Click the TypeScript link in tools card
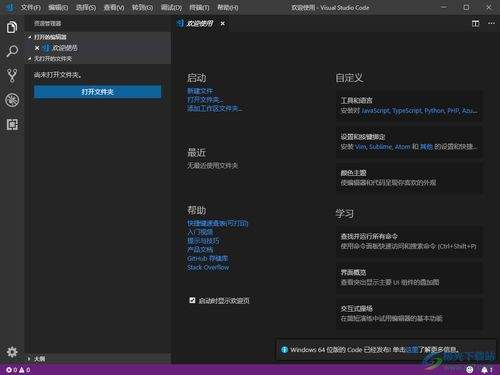 (407, 111)
